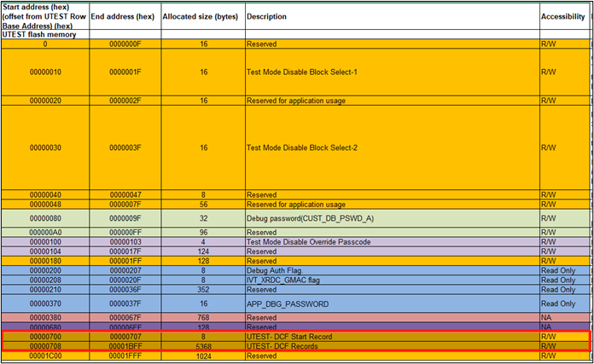
Task: Click the APP_DBG_PASSWORD description cell
Action: 283,303
